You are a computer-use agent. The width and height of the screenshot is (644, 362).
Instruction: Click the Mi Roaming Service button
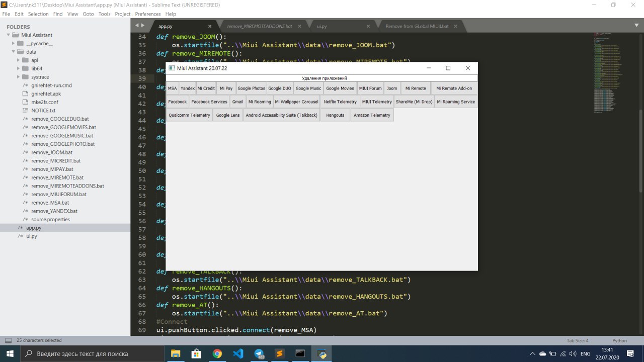point(456,102)
